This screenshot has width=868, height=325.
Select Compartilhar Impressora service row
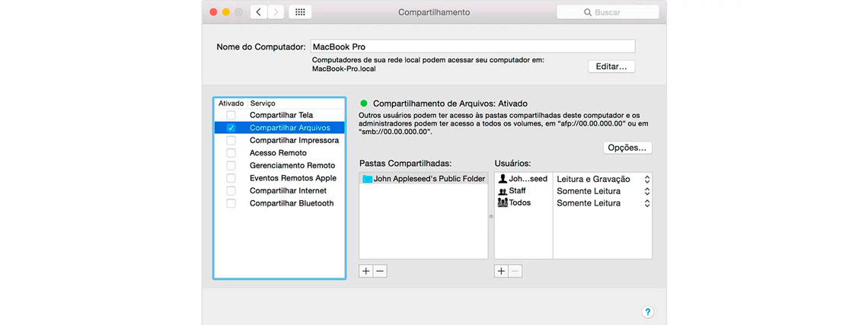tap(279, 141)
